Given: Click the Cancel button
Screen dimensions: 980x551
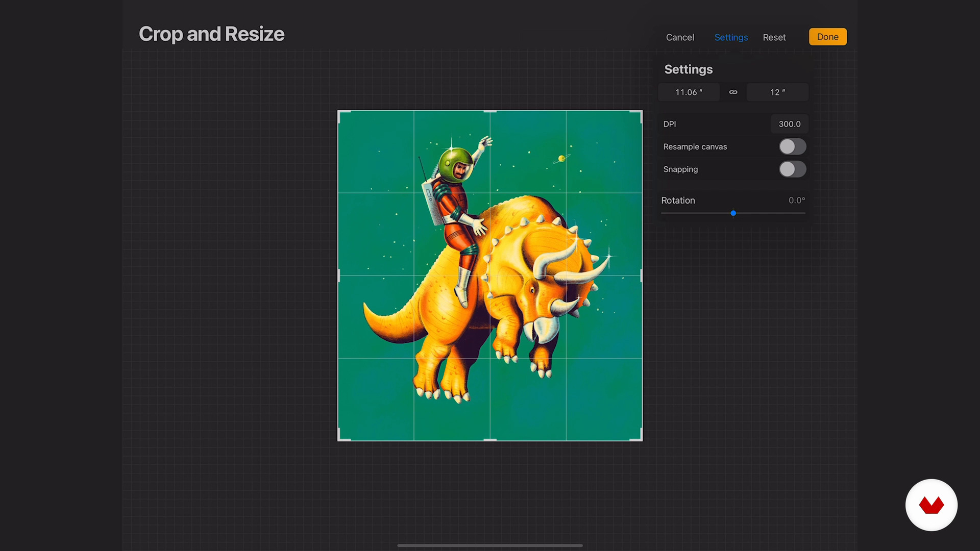Looking at the screenshot, I should click(x=680, y=37).
